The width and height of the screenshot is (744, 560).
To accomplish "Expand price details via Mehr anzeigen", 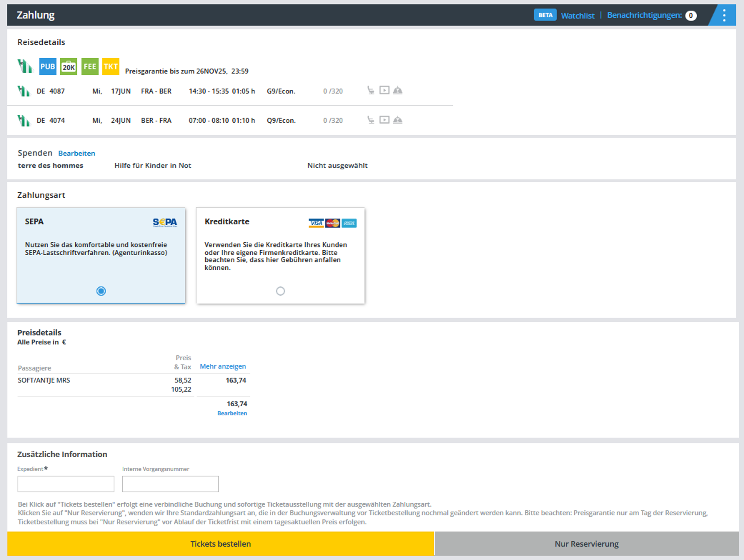I will 223,366.
